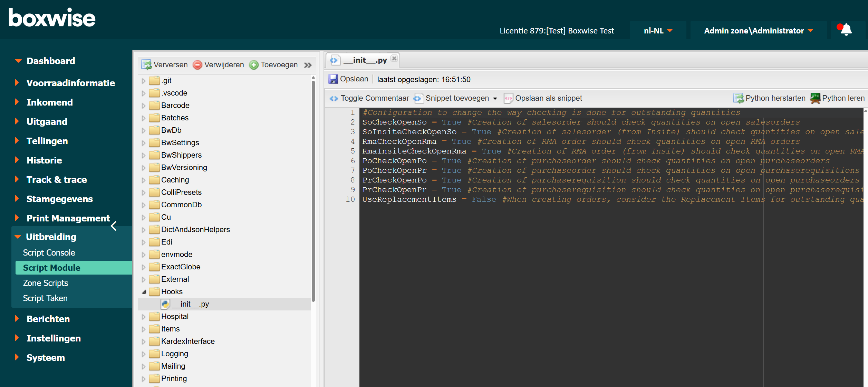The width and height of the screenshot is (868, 387).
Task: Click the file tree vertical scrollbar
Action: click(313, 191)
